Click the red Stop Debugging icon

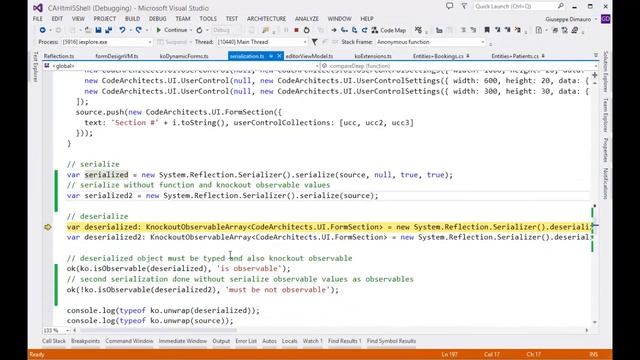tap(297, 30)
